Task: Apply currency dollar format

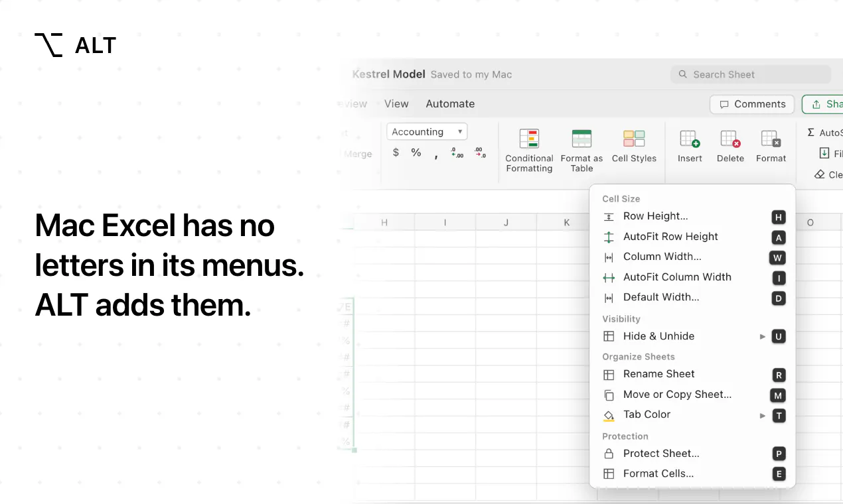Action: [396, 153]
